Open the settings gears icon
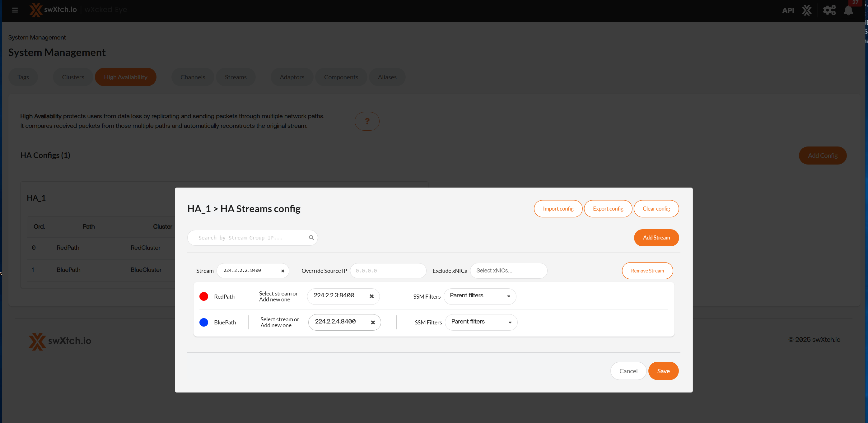Screen dimensions: 868x423 click(829, 10)
